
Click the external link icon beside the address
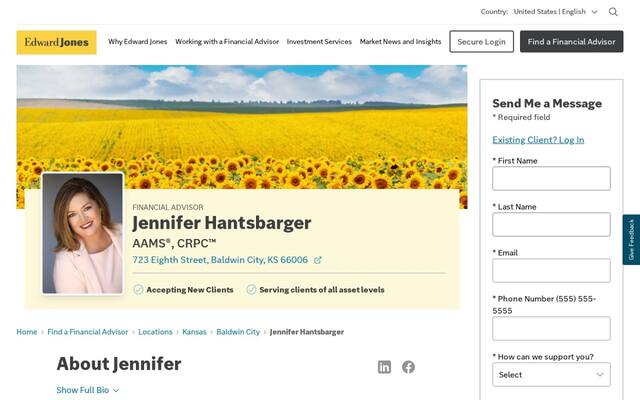click(x=318, y=260)
